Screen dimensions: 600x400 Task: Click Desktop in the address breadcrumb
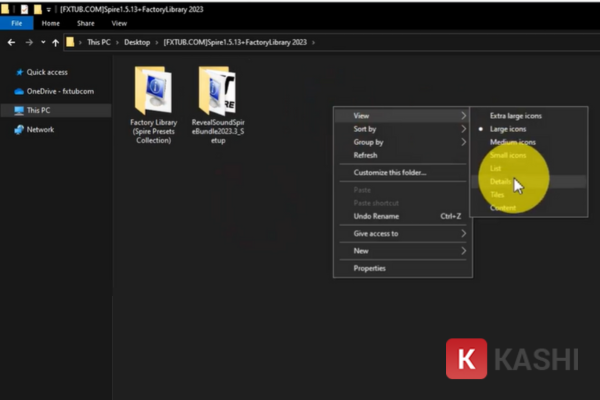[138, 43]
